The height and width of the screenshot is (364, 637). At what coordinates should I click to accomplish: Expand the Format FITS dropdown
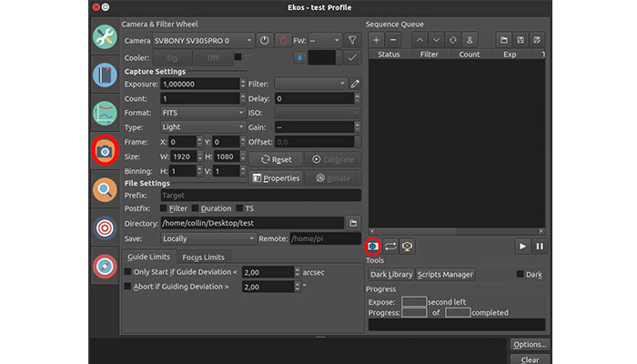(202, 113)
